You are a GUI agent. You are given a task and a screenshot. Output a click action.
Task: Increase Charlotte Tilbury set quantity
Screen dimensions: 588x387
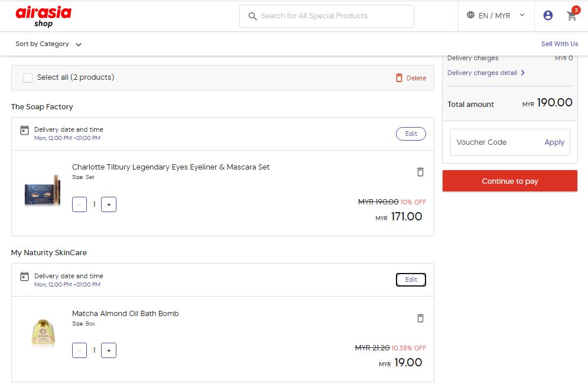point(109,204)
